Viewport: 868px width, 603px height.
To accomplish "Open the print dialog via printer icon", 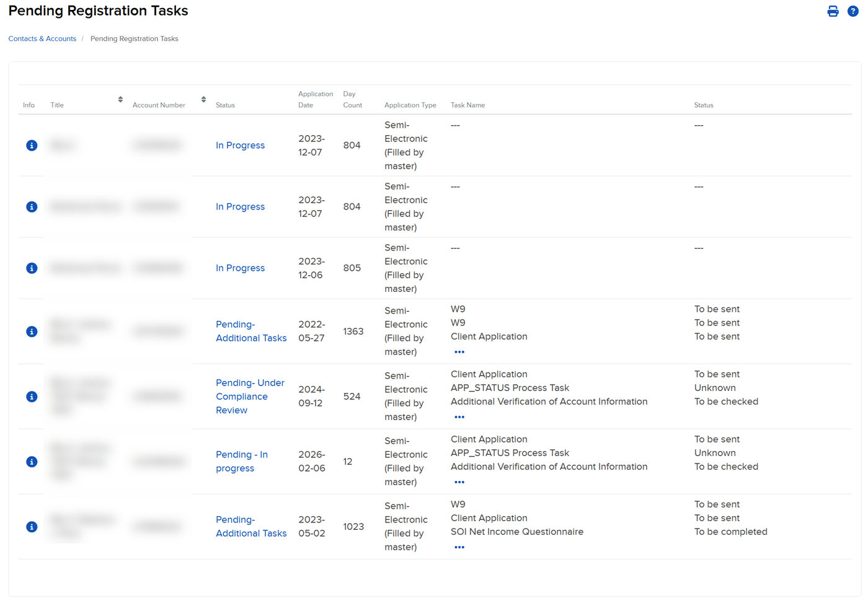I will 833,11.
